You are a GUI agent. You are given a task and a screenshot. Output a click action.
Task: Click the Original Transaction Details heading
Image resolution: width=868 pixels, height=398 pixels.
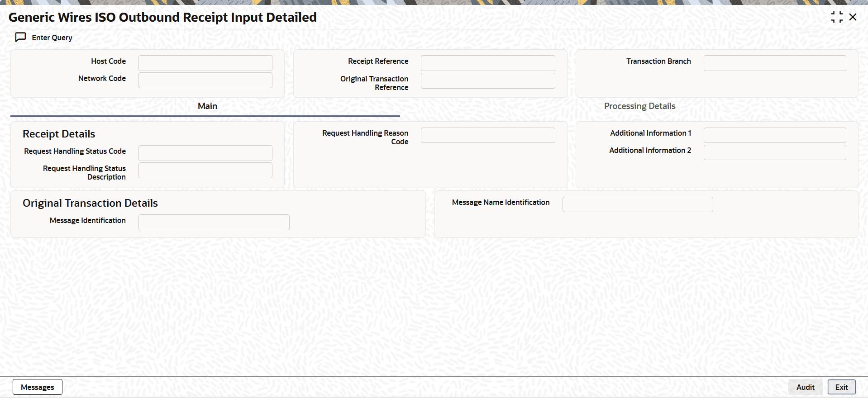[x=90, y=203]
